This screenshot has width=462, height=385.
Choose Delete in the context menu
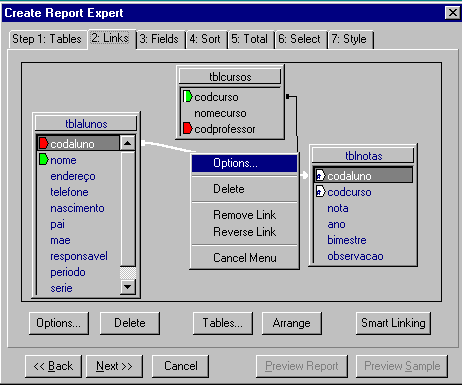coord(244,189)
